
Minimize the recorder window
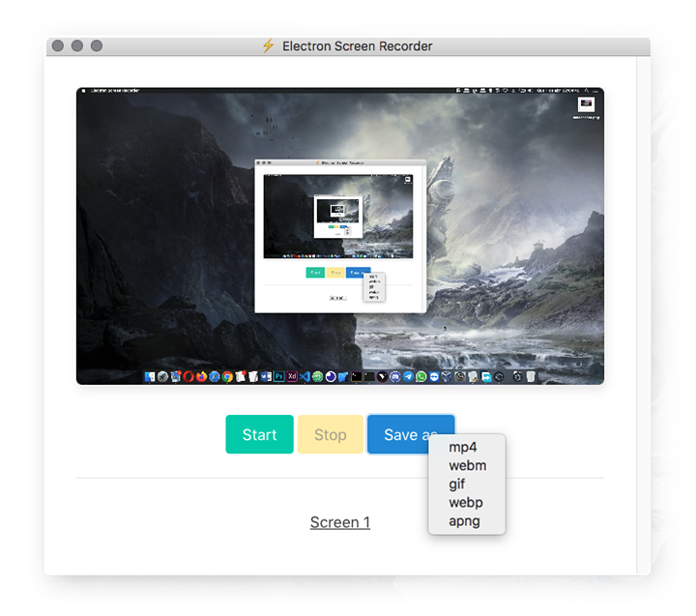coord(77,45)
